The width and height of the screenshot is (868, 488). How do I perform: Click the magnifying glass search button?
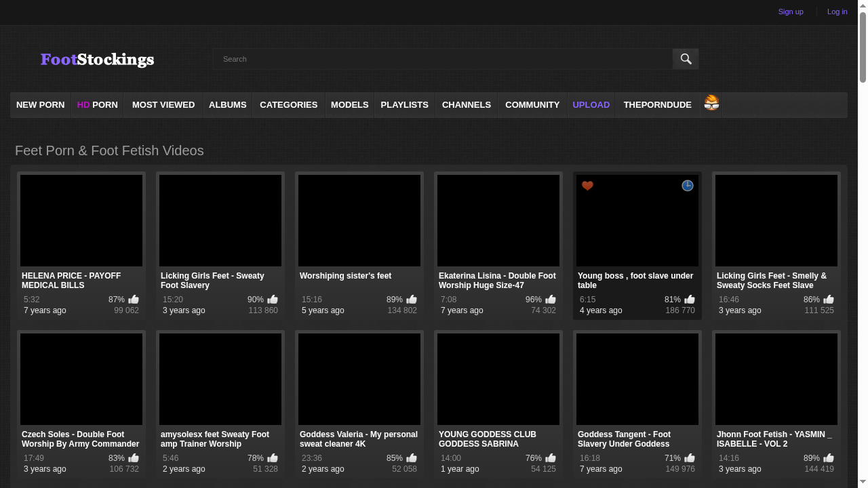(686, 59)
